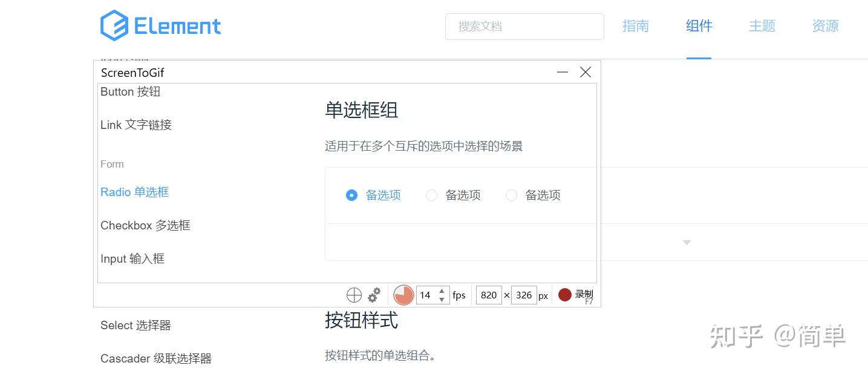Viewport: 868px width, 371px height.
Task: Open ScreenToGif settings via gear icon
Action: pos(374,295)
